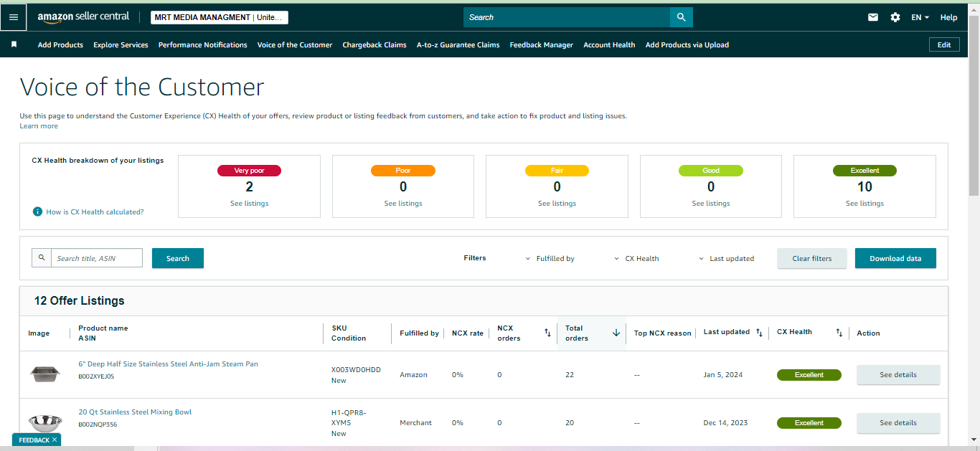
Task: Open the hamburger navigation menu
Action: 14,17
